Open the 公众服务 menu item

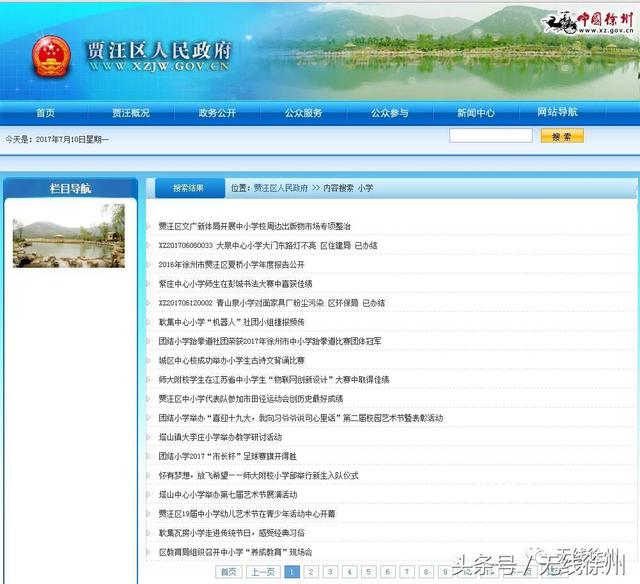(x=303, y=113)
